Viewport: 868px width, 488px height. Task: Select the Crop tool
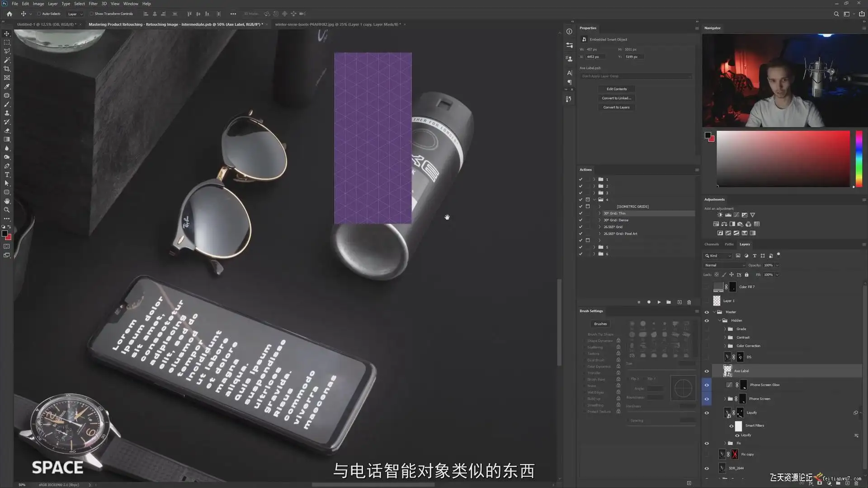pyautogui.click(x=7, y=69)
